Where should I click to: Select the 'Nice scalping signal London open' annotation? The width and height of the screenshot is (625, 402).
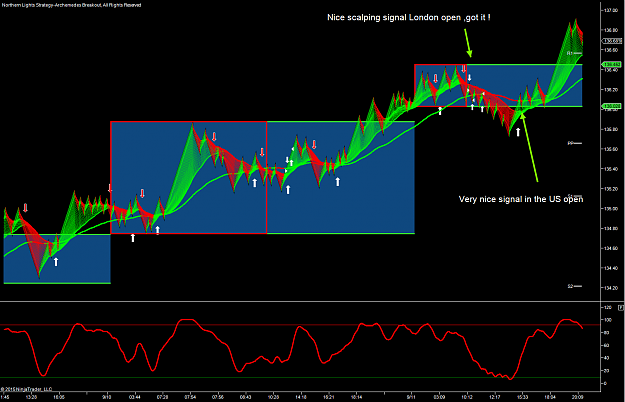(x=409, y=18)
